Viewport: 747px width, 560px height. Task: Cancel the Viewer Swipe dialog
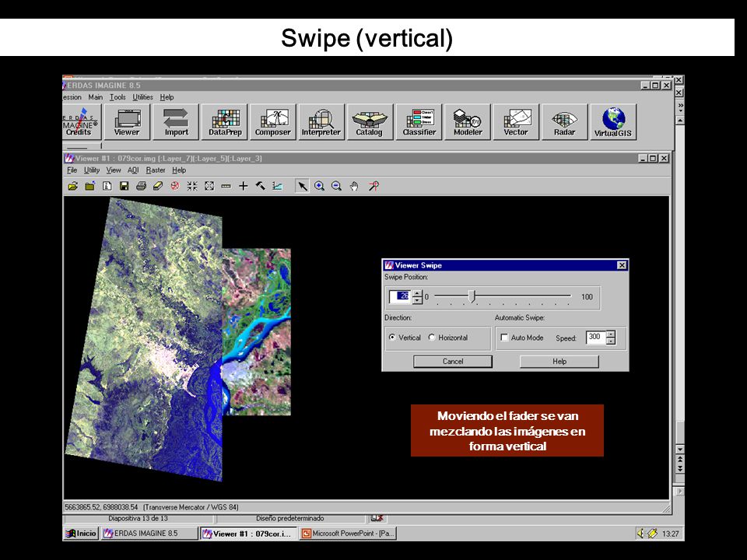click(453, 362)
